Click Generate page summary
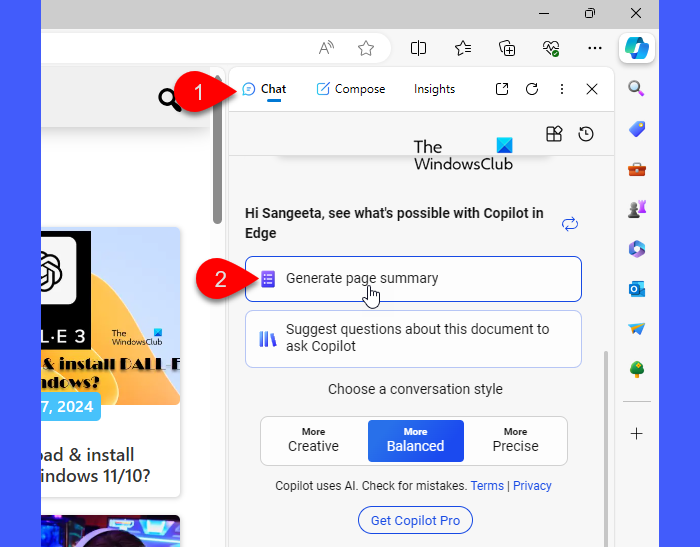 [x=413, y=279]
